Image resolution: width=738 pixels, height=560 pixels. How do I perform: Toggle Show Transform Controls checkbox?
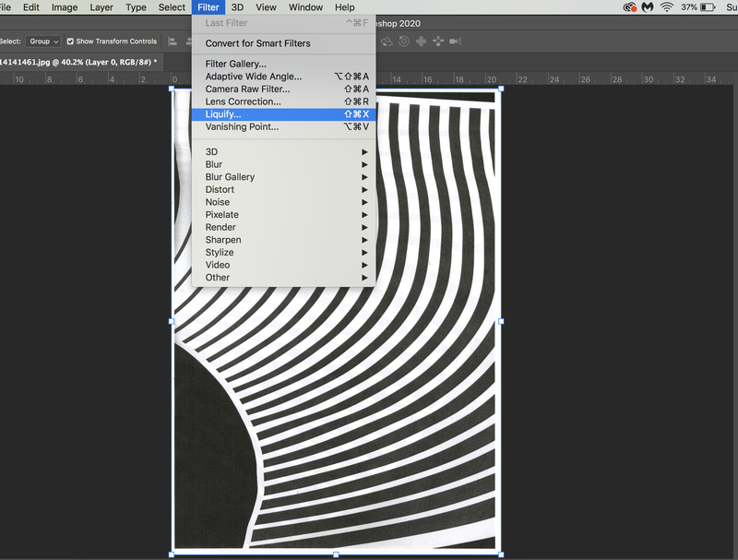pos(70,42)
